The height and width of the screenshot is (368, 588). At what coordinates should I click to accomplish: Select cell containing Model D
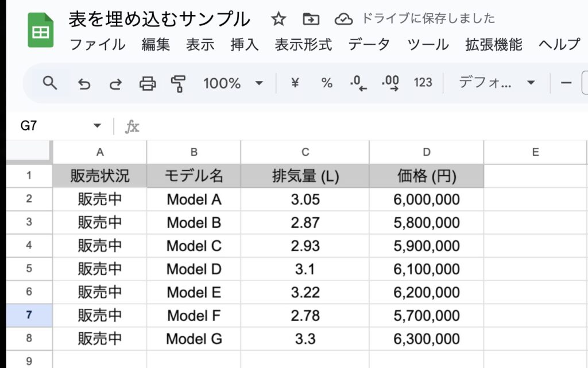click(x=194, y=269)
